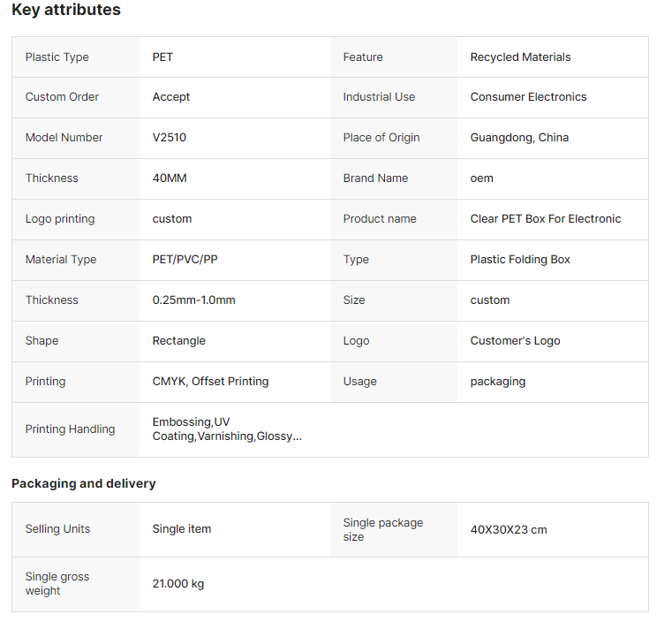Click 'Guangdong, China' place of origin
The width and height of the screenshot is (672, 622).
pos(519,138)
